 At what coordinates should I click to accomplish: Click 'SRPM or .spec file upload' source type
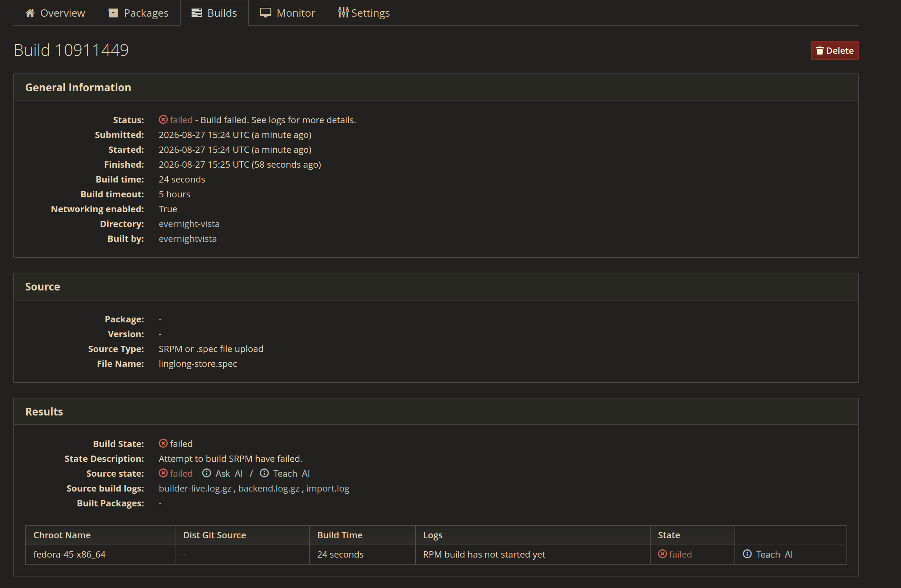click(x=211, y=349)
